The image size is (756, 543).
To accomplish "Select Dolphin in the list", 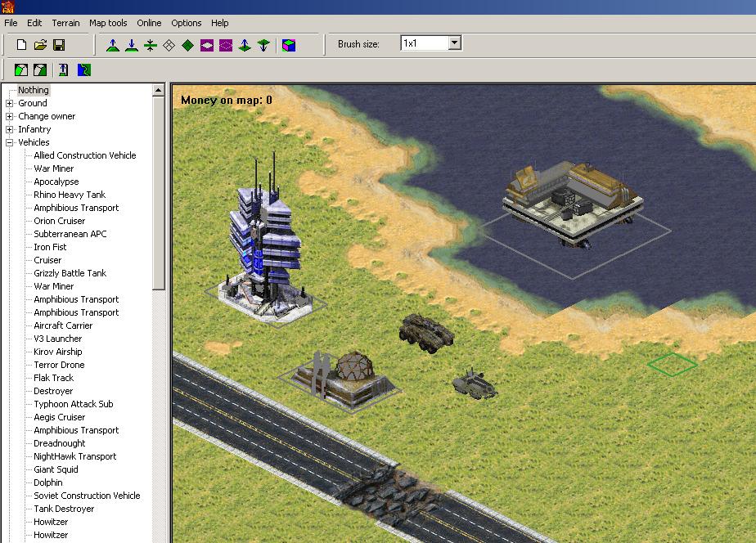I will click(x=47, y=482).
